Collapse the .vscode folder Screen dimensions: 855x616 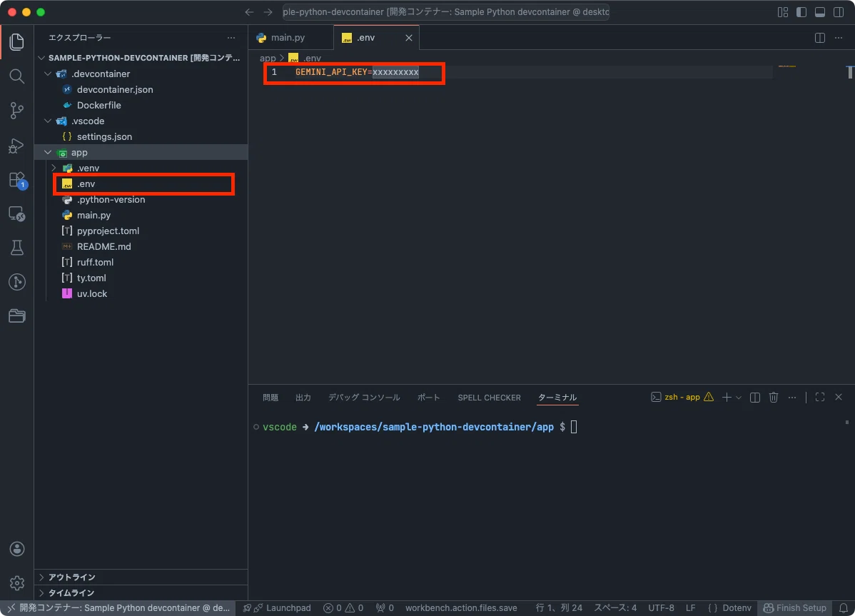pyautogui.click(x=48, y=121)
